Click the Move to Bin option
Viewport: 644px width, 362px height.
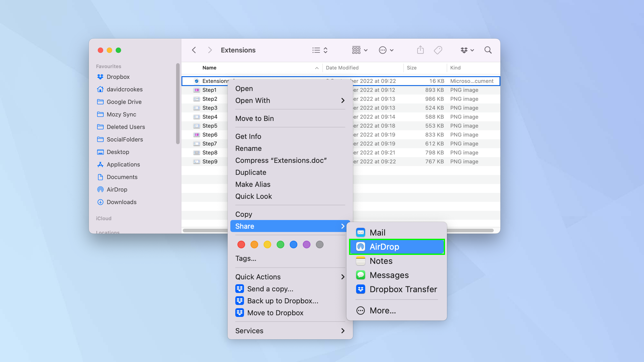254,118
